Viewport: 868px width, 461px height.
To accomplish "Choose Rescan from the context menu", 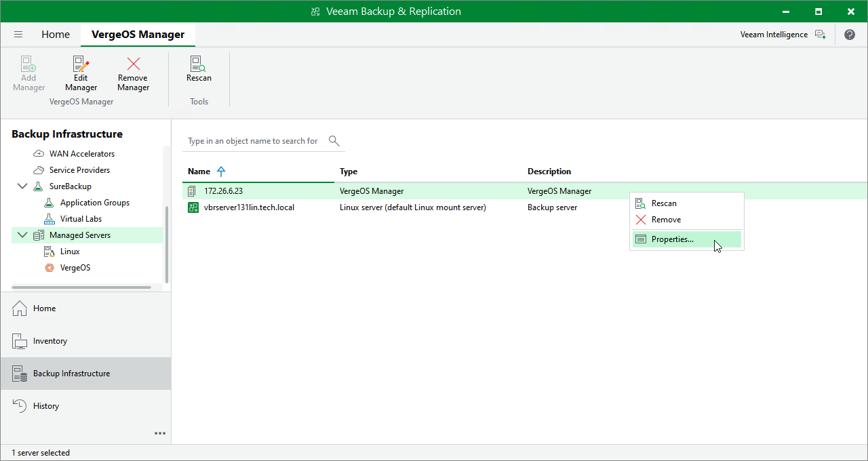I will [686, 203].
